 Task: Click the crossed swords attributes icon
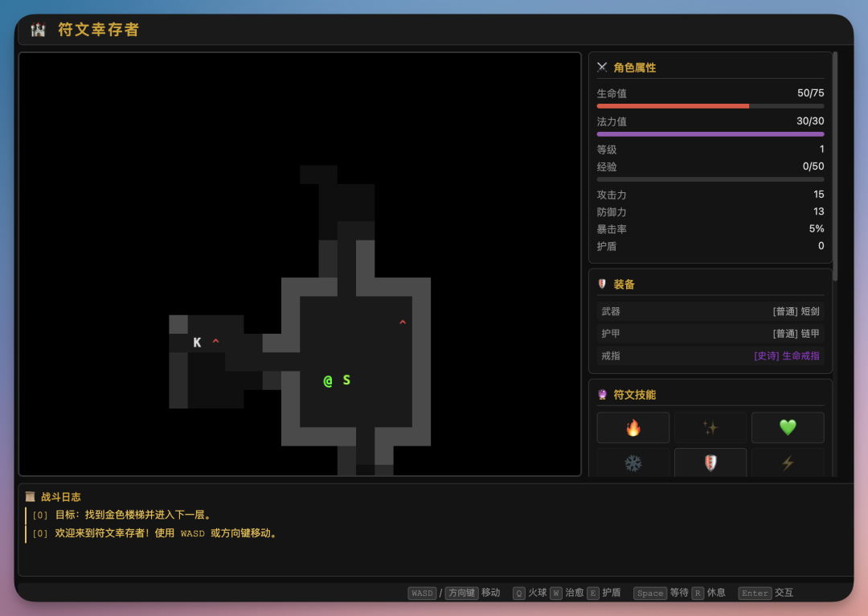coord(602,67)
